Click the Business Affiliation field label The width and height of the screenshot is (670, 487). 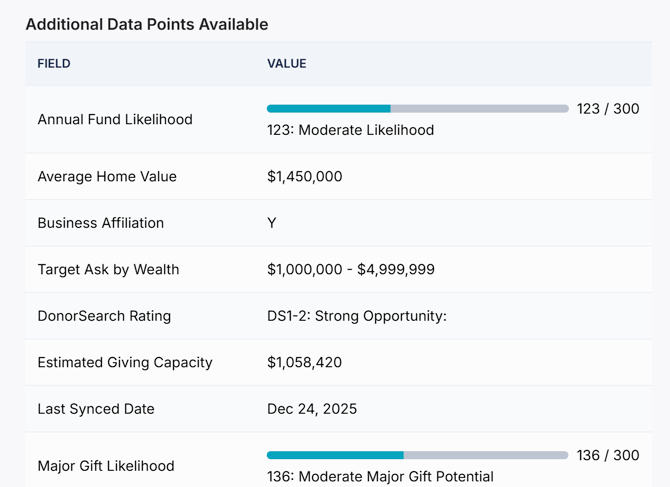point(101,223)
